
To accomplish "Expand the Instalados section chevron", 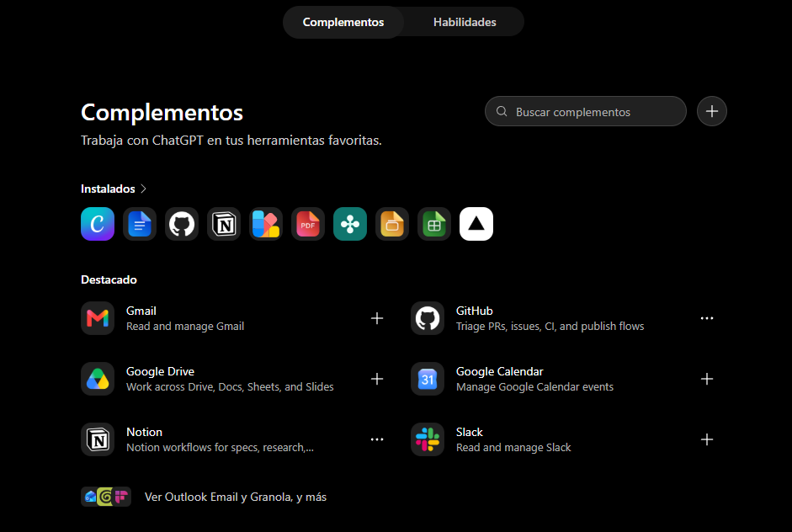I will pos(143,189).
